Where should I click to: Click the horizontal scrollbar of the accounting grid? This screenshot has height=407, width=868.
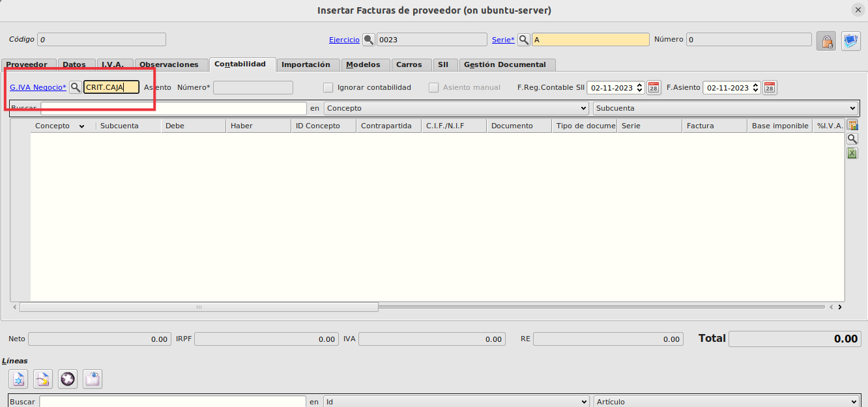point(199,307)
